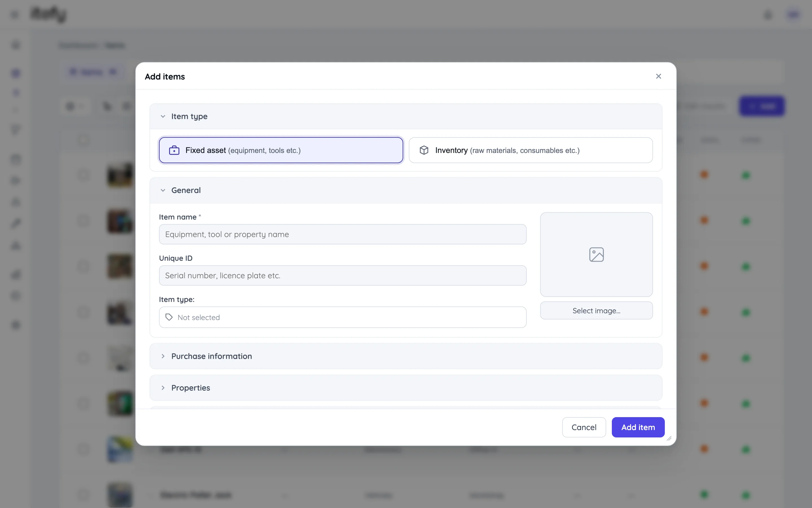Click the Inventory box icon

(x=424, y=150)
